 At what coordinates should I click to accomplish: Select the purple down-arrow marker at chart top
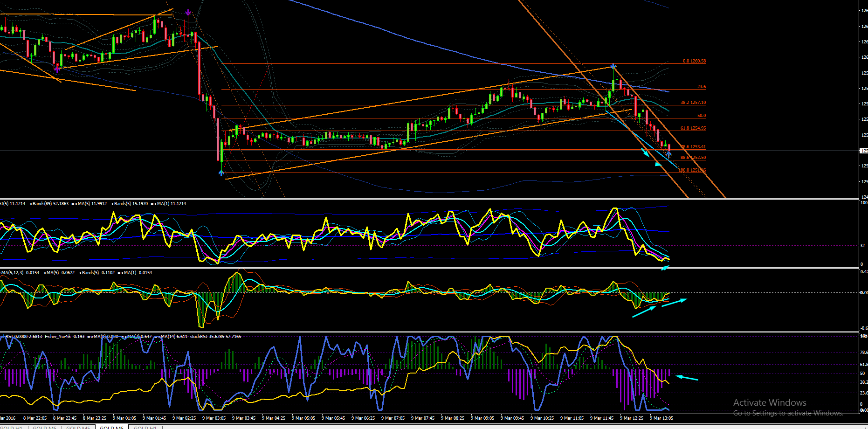coord(188,12)
